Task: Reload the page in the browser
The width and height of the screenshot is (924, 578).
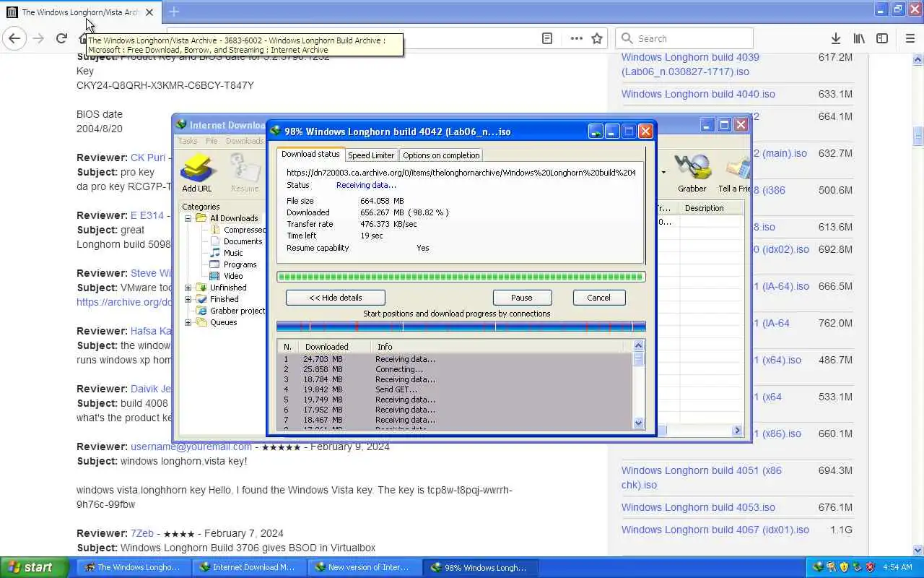Action: click(x=62, y=38)
